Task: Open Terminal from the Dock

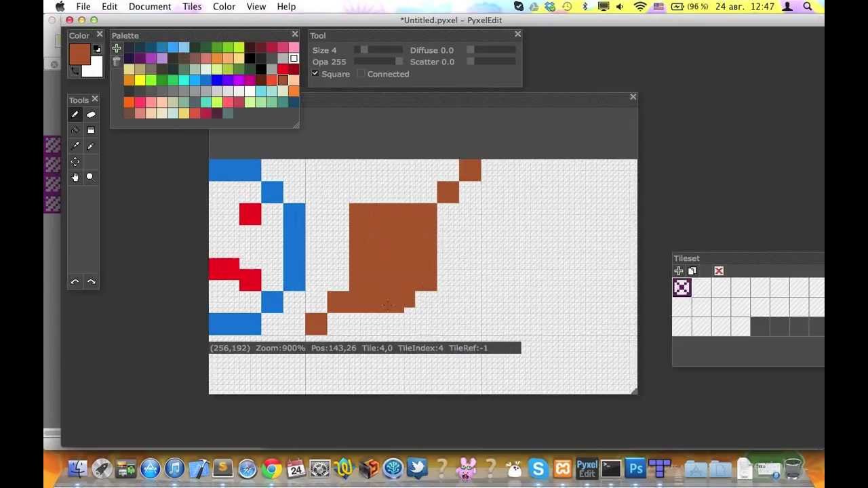Action: click(611, 468)
